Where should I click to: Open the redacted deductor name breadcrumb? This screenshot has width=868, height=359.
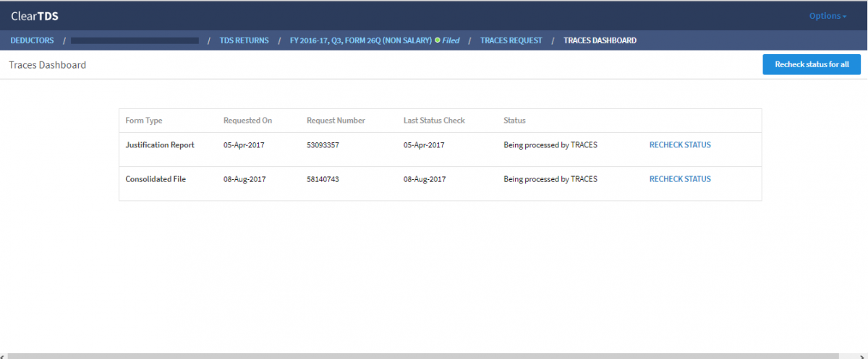[x=135, y=40]
